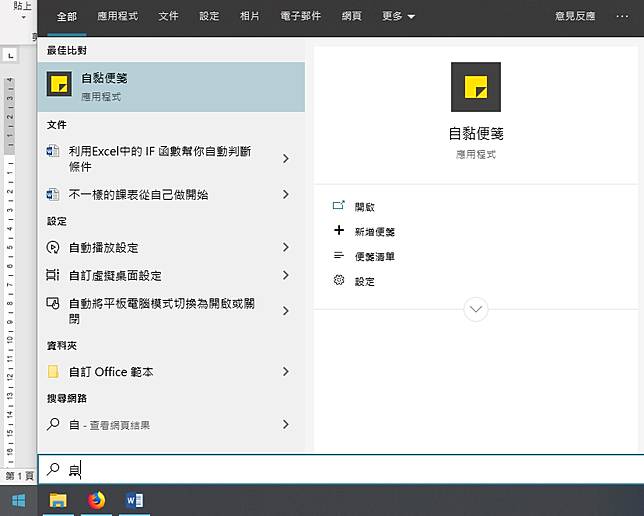The height and width of the screenshot is (516, 644).
Task: Switch to 文件 filter tab
Action: (x=168, y=16)
